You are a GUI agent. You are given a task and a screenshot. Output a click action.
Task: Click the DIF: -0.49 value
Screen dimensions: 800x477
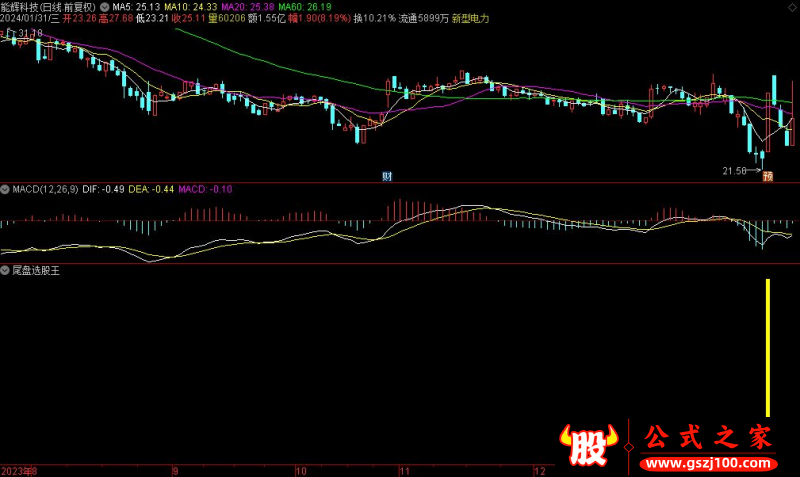104,189
